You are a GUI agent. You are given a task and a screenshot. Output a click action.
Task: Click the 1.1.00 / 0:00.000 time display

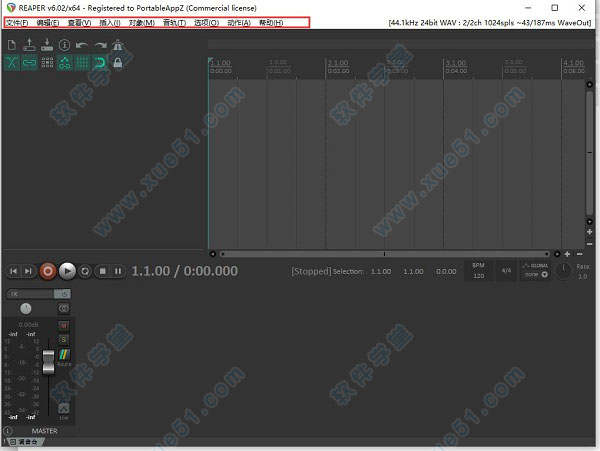point(184,271)
